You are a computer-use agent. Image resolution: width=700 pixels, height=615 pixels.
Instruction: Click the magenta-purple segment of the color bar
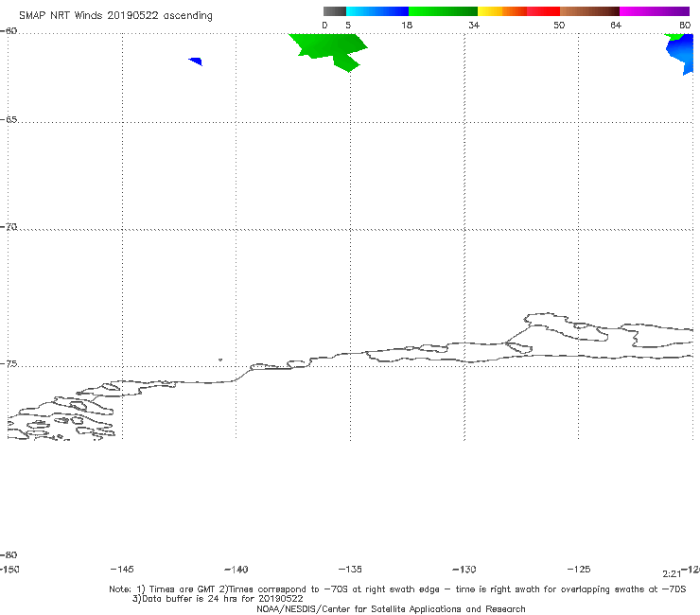click(x=655, y=11)
